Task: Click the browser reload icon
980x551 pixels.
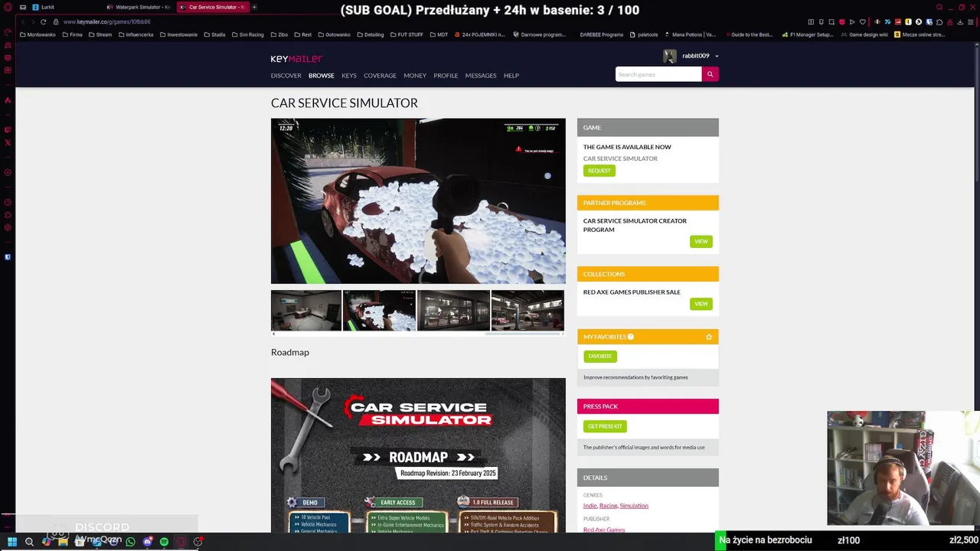Action: [44, 21]
